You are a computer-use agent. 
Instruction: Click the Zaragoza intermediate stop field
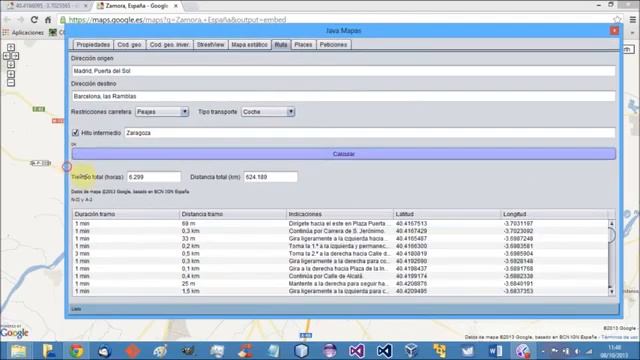(x=370, y=133)
